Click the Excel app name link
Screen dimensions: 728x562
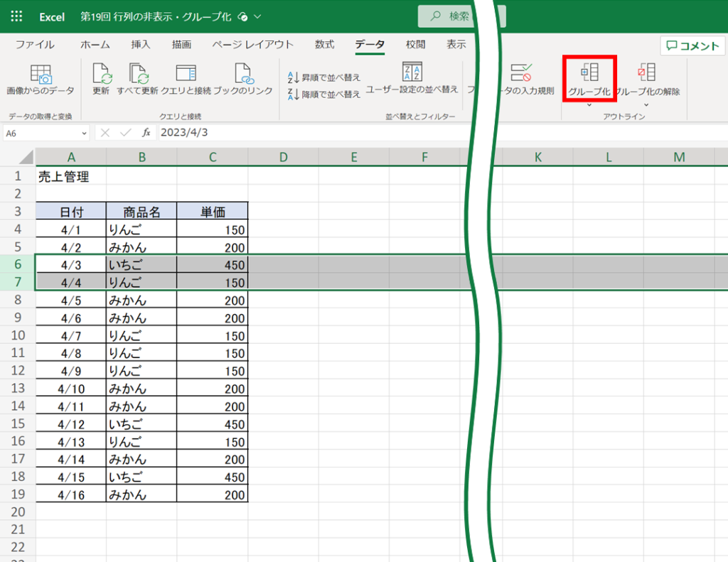click(51, 17)
